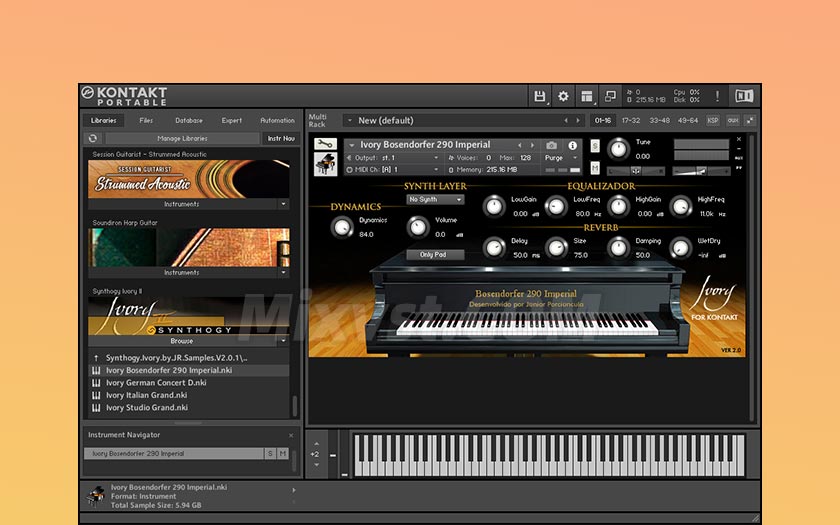Click the reverb Size knob
The height and width of the screenshot is (525, 840).
[x=556, y=248]
